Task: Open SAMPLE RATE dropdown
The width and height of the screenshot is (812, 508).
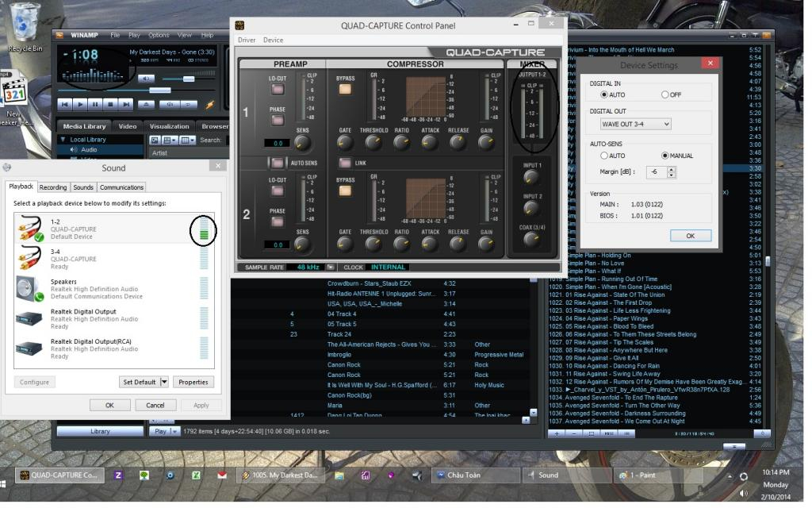Action: pos(330,267)
